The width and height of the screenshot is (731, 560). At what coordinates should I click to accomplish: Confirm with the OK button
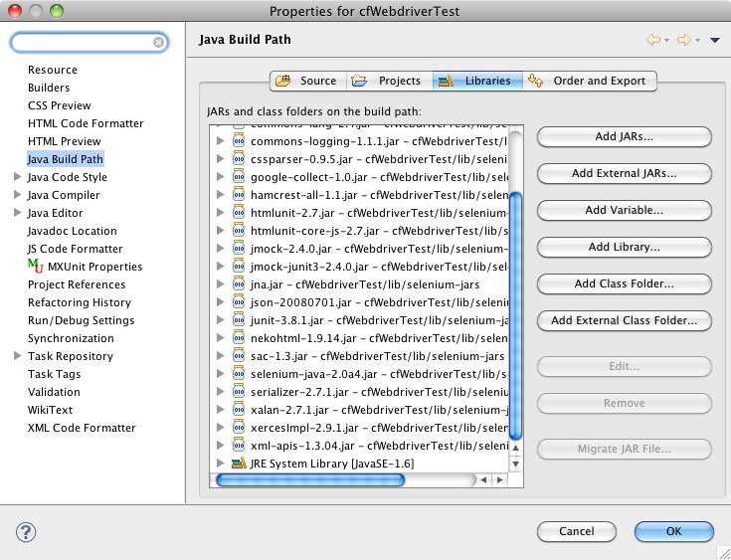pyautogui.click(x=673, y=531)
